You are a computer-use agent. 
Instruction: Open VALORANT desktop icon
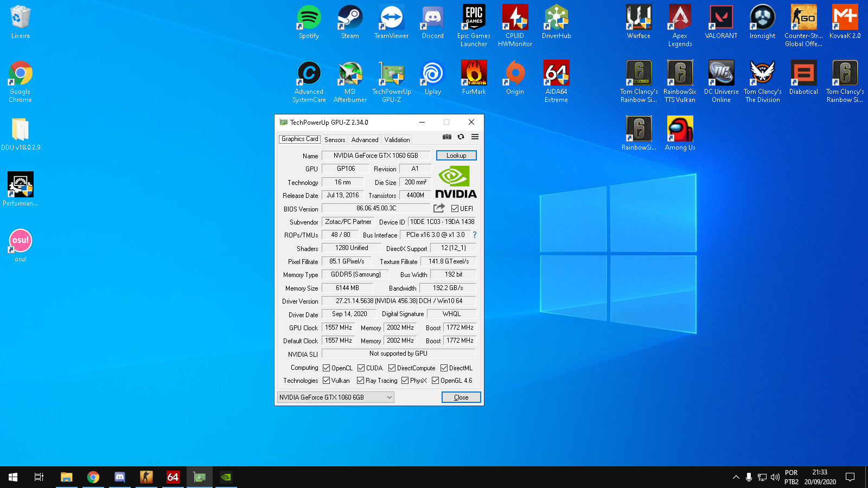(722, 23)
